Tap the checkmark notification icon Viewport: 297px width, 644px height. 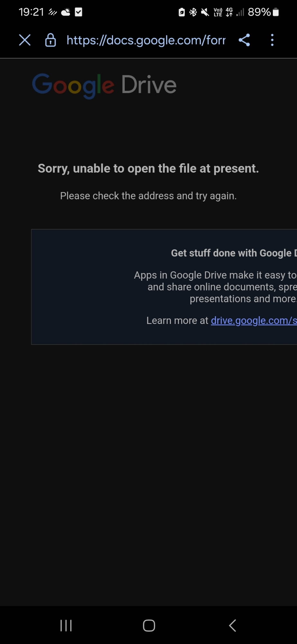79,12
